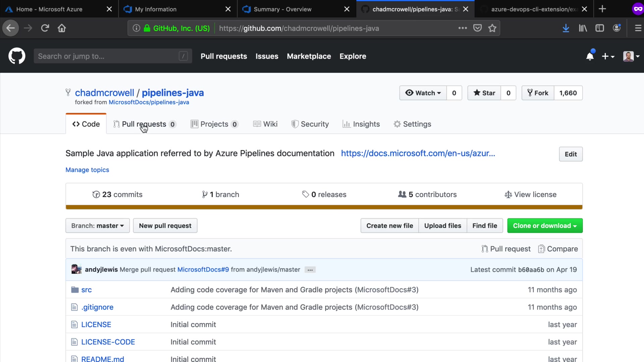This screenshot has width=644, height=362.
Task: Focus the Search or jump to field
Action: [x=107, y=56]
